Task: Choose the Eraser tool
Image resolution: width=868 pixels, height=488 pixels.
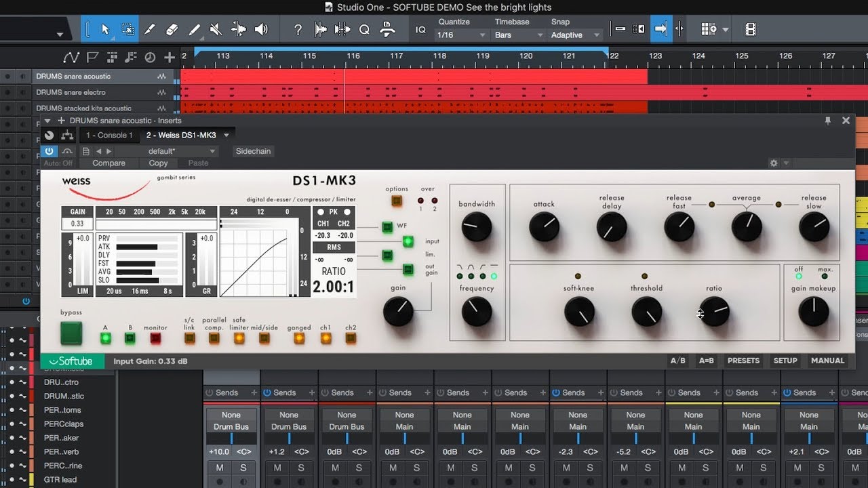Action: click(172, 29)
